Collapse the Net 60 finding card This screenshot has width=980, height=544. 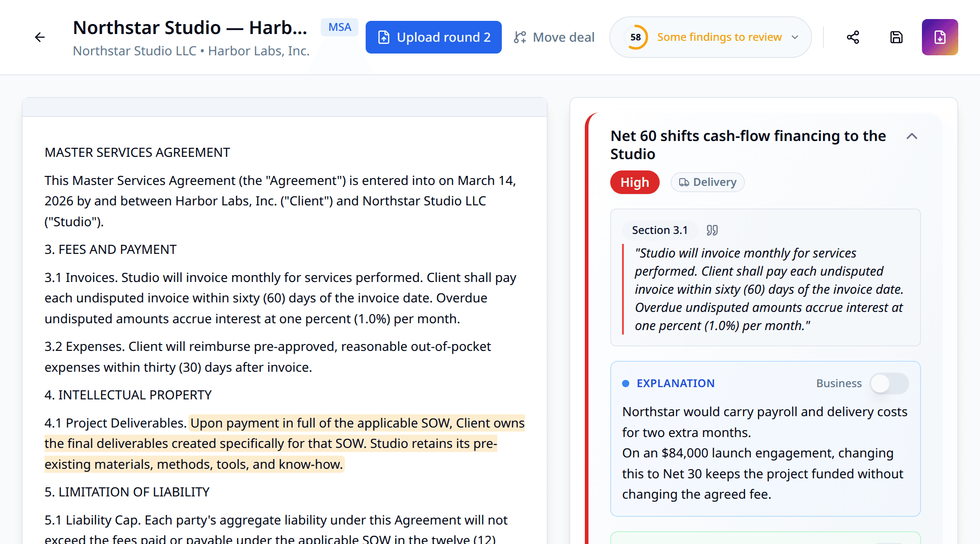(x=912, y=136)
